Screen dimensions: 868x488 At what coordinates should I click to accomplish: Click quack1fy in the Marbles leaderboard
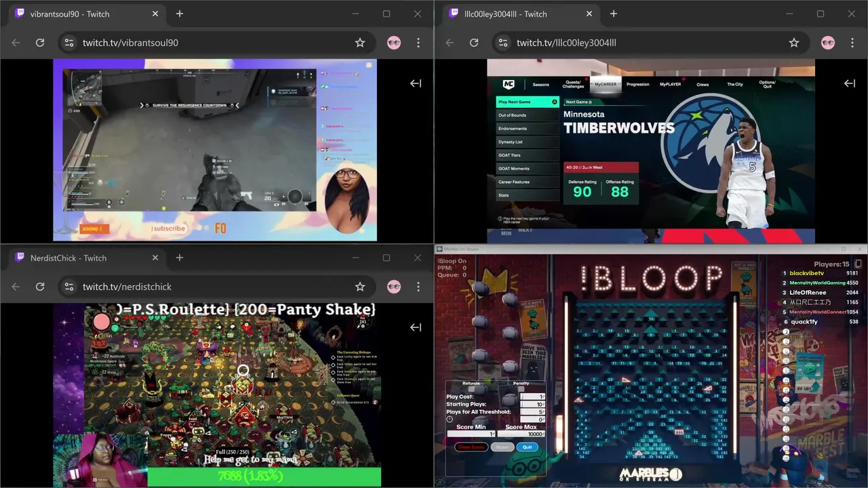click(804, 322)
